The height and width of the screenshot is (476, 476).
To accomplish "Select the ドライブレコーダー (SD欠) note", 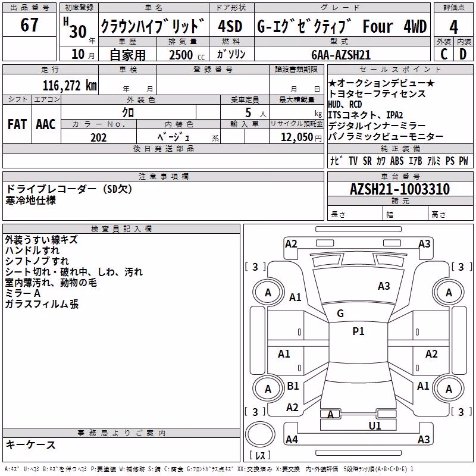I will pos(69,189).
